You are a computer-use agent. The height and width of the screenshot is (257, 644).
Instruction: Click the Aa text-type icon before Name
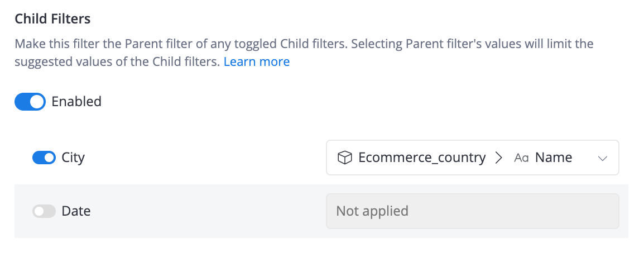click(x=521, y=158)
